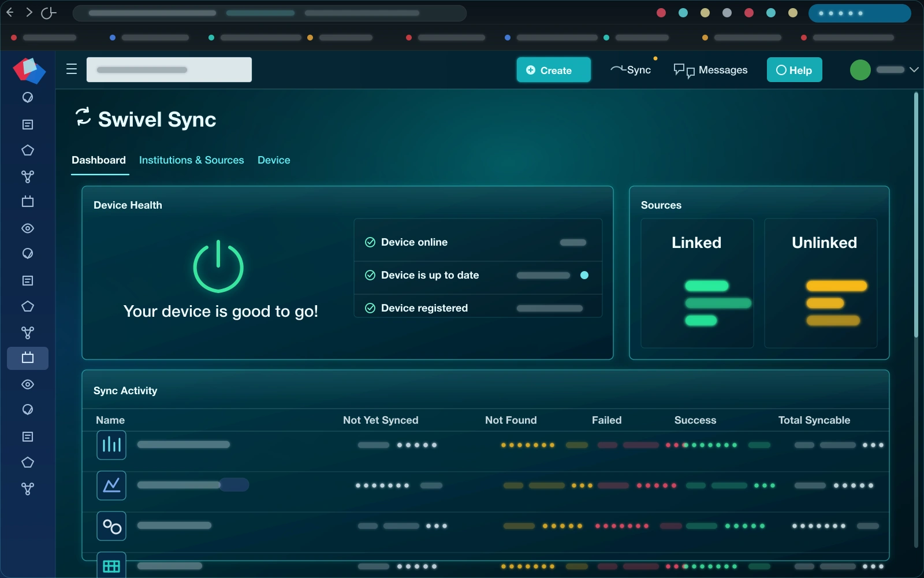Click the search input field in header
The width and height of the screenshot is (924, 578).
[x=169, y=69]
